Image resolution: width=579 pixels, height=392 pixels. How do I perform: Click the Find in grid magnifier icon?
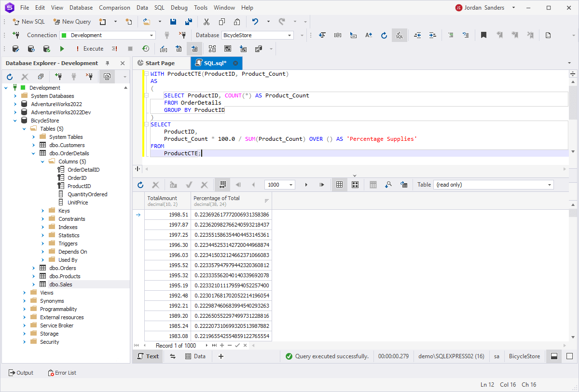(388, 185)
